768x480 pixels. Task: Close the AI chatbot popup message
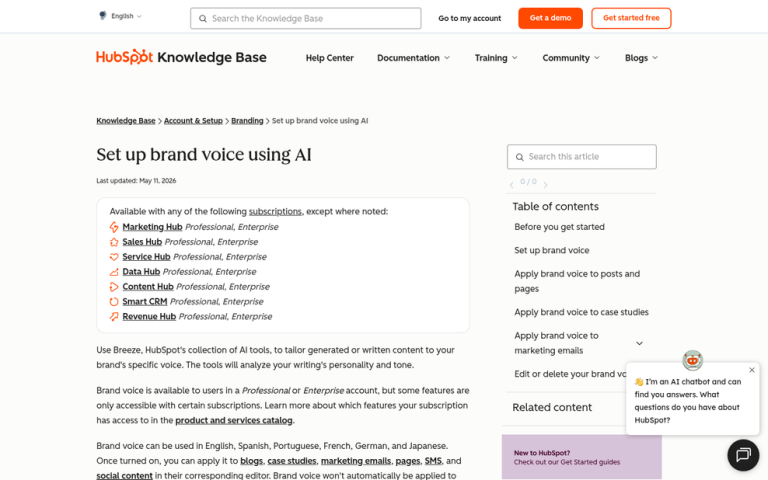tap(752, 370)
